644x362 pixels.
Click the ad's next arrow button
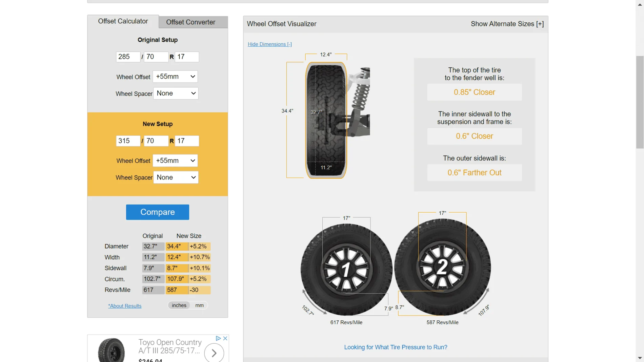pyautogui.click(x=214, y=353)
